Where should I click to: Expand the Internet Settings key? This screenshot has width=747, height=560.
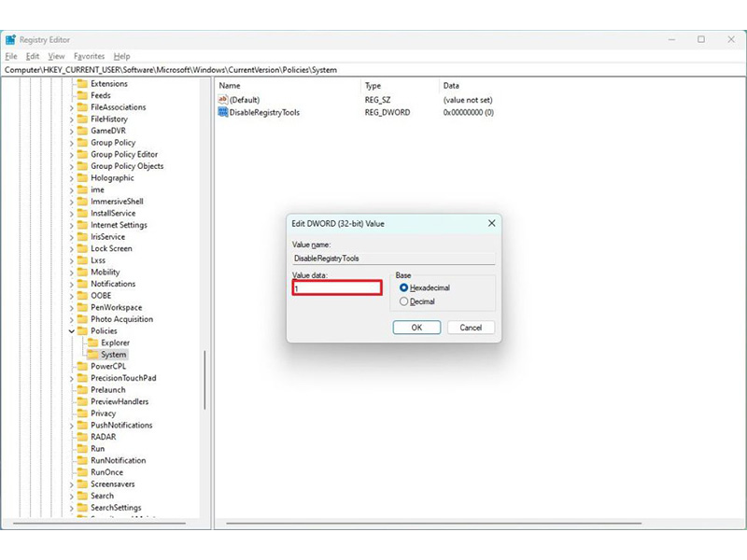[72, 225]
